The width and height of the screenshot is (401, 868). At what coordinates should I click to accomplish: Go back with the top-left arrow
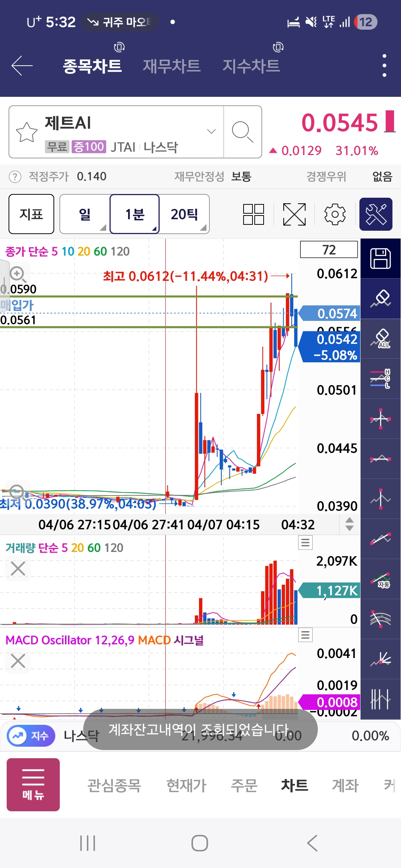(22, 66)
